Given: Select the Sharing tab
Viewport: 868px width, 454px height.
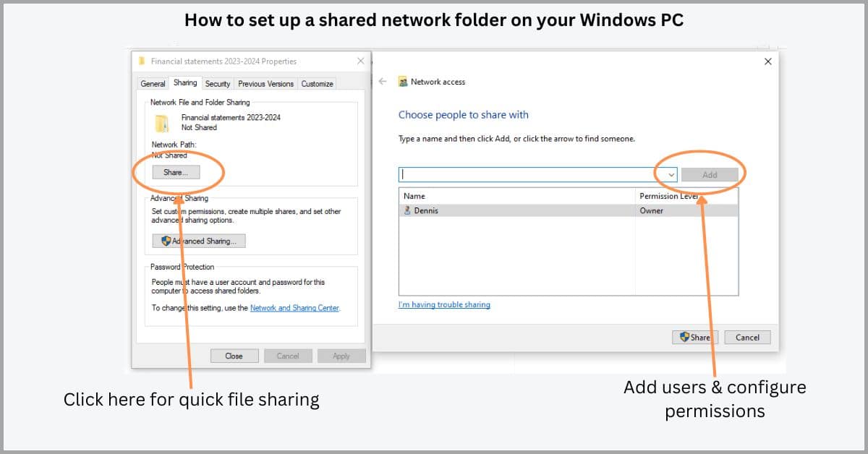Looking at the screenshot, I should click(185, 83).
